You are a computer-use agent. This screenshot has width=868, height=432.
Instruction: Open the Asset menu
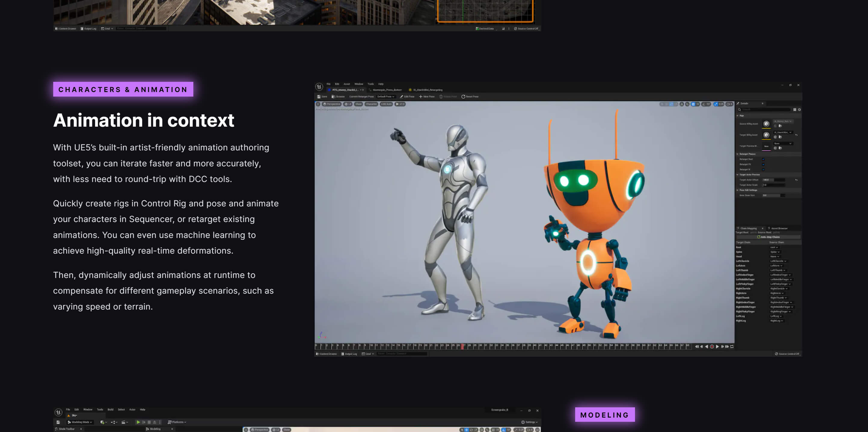(346, 84)
